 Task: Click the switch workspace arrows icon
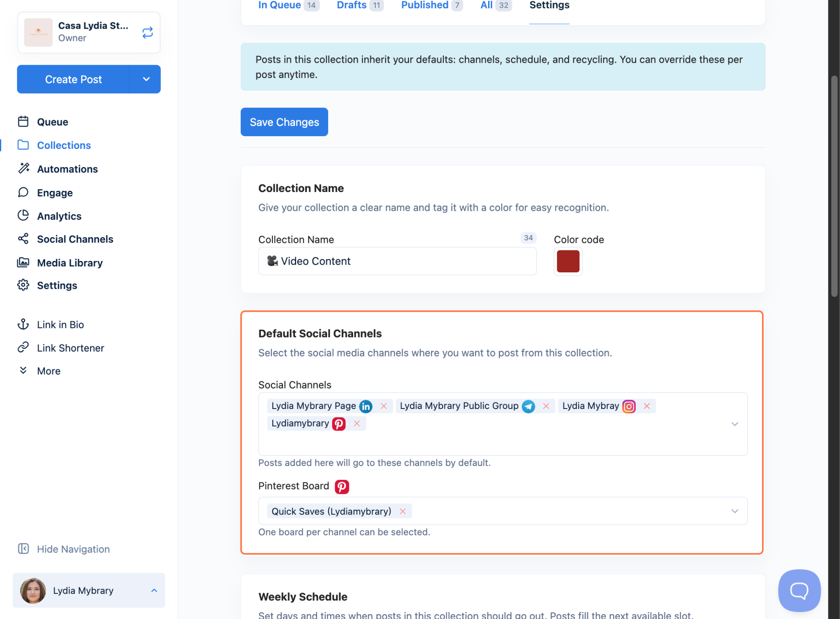pyautogui.click(x=148, y=32)
